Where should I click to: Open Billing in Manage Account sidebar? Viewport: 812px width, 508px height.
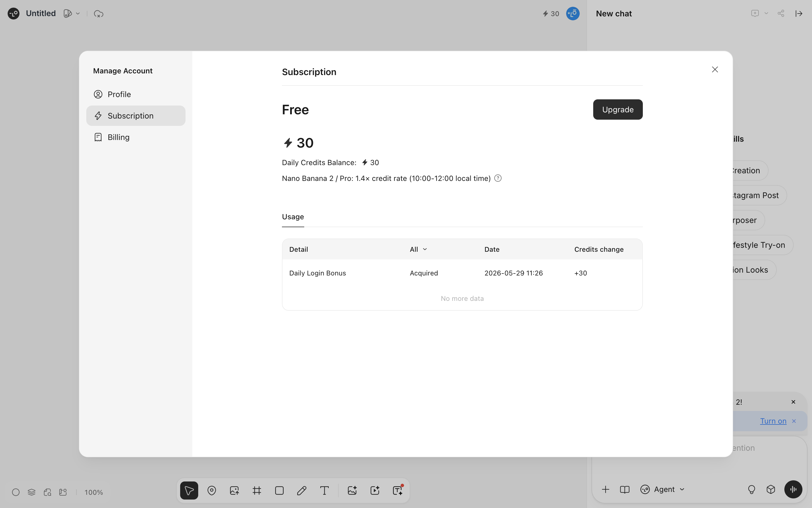point(136,137)
